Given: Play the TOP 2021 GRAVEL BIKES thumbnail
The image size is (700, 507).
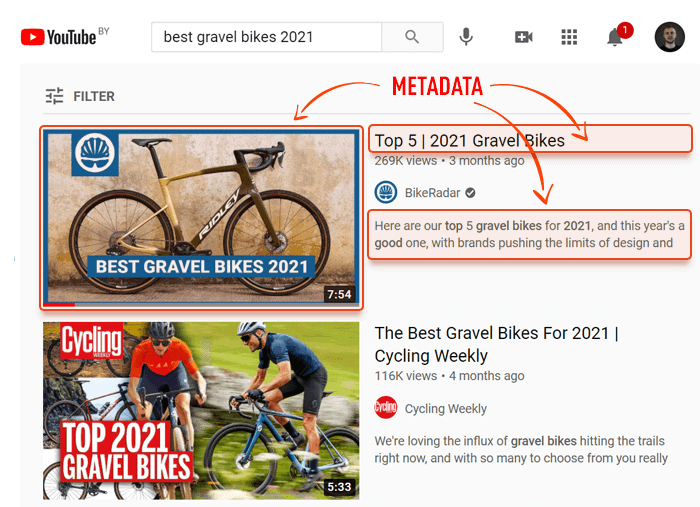Looking at the screenshot, I should click(201, 411).
